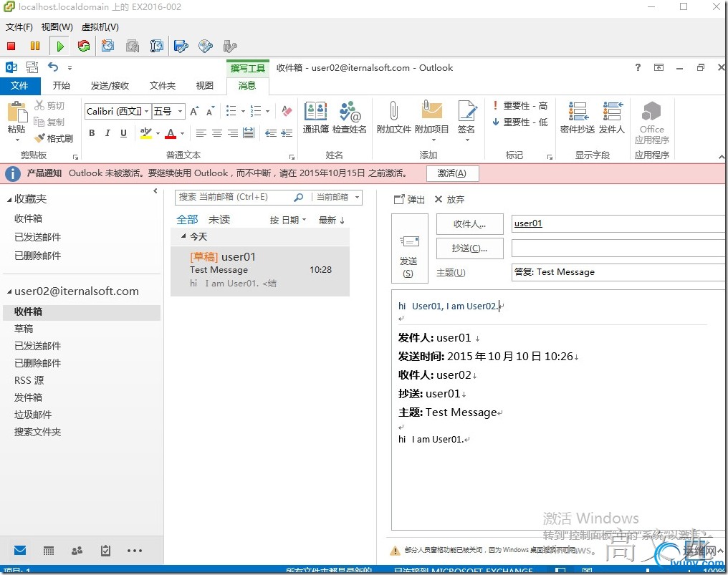Viewport: 728px width, 575px height.
Task: Click the Cc (抄送(C)...) button
Action: (470, 248)
